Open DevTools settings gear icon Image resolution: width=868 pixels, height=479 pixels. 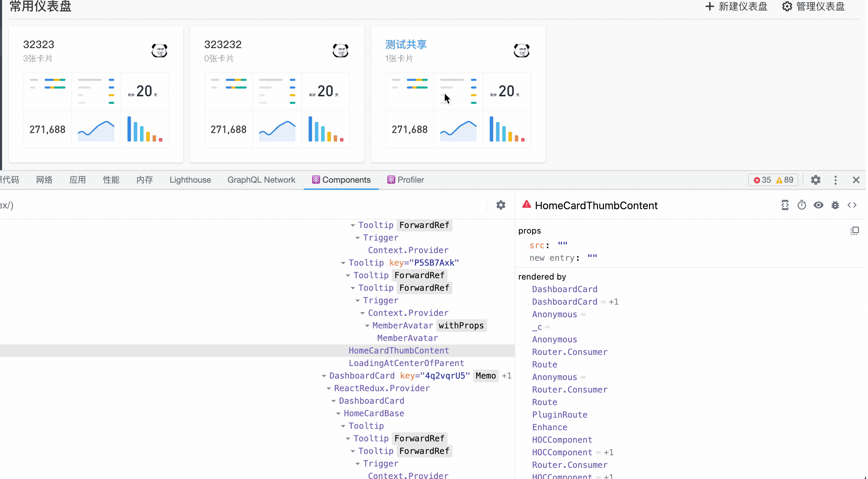815,180
